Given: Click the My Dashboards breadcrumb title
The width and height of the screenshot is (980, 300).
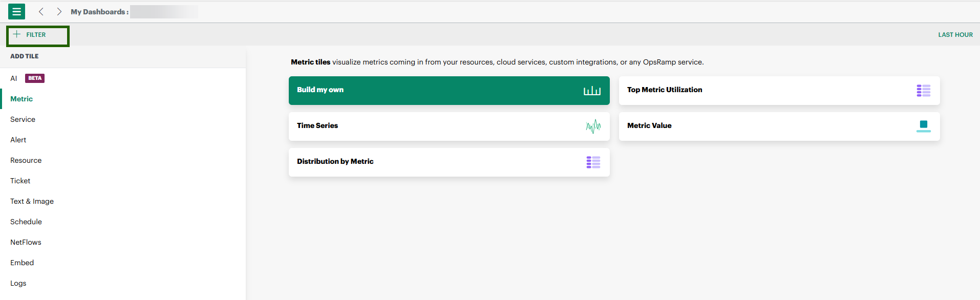Looking at the screenshot, I should point(99,12).
